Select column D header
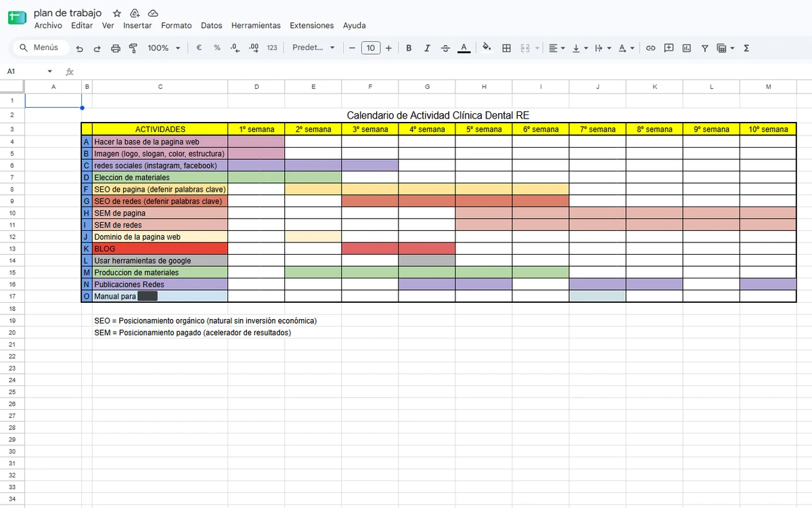812x508 pixels. [x=256, y=87]
